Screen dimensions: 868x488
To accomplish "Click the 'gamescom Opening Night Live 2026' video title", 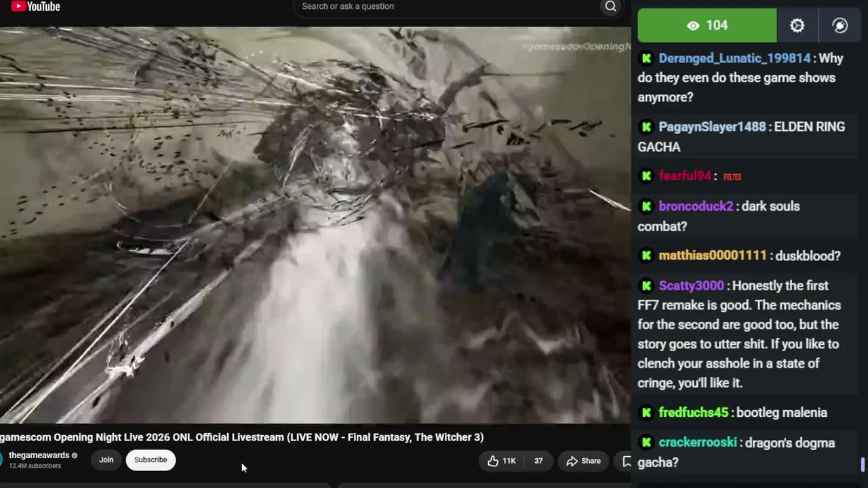I will pyautogui.click(x=241, y=437).
